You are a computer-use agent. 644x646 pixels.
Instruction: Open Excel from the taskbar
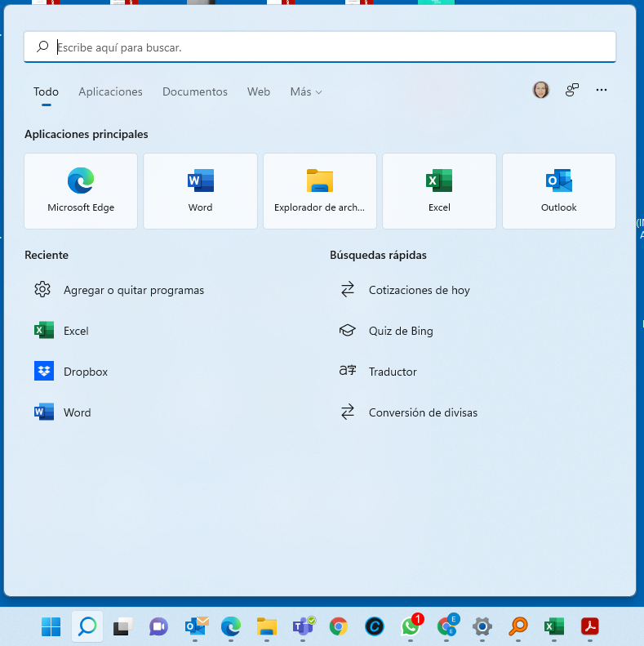point(554,626)
